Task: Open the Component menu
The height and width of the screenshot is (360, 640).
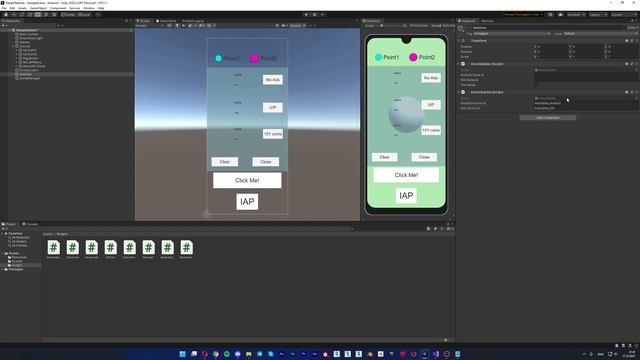Action: tap(58, 8)
